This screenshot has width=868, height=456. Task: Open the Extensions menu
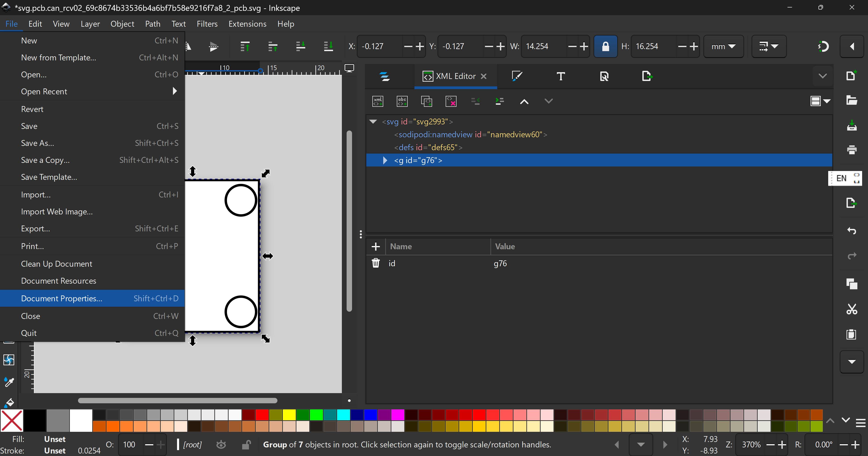tap(247, 24)
